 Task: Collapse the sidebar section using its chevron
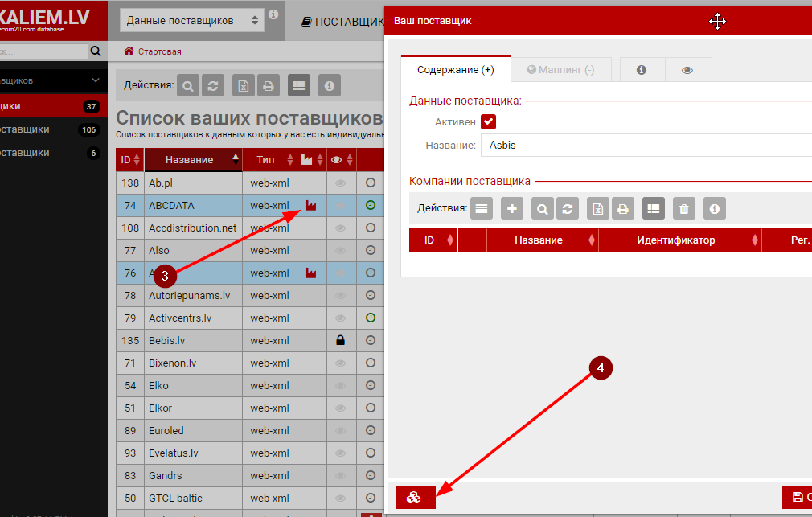pos(96,81)
